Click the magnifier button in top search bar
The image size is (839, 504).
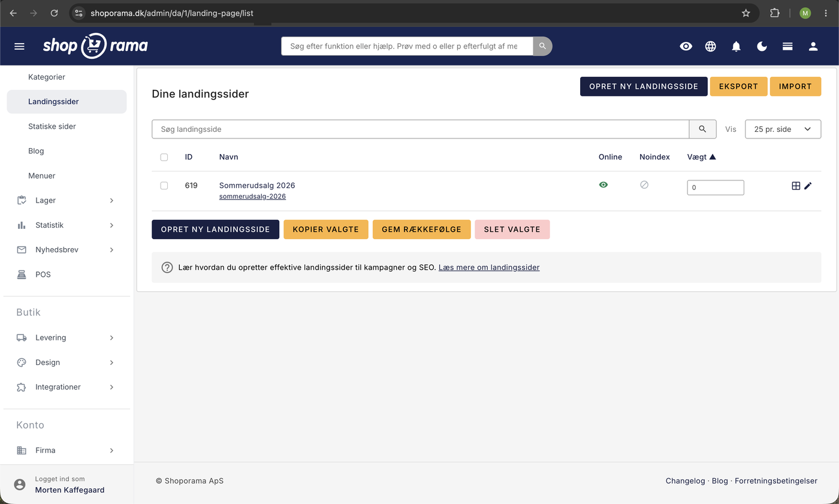542,46
